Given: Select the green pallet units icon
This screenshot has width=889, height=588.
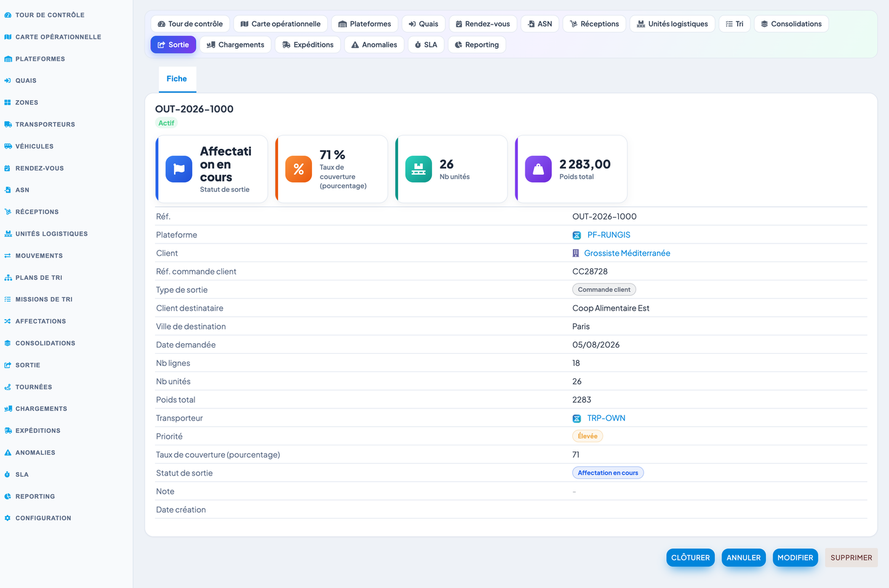Looking at the screenshot, I should point(418,169).
